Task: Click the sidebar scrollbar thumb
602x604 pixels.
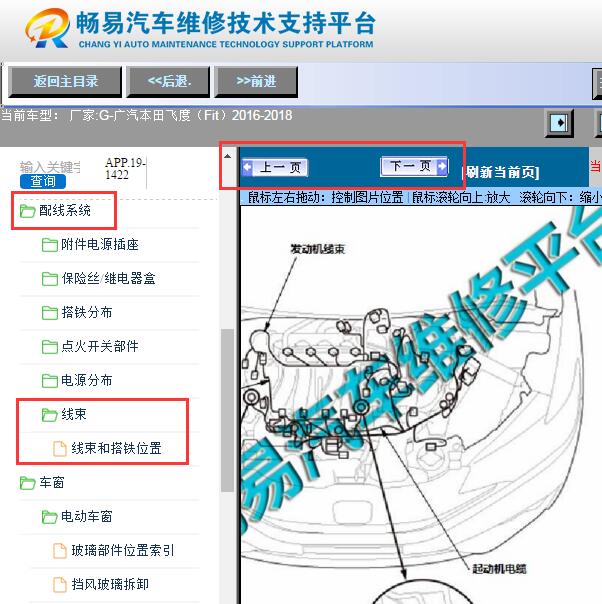Action: click(228, 410)
